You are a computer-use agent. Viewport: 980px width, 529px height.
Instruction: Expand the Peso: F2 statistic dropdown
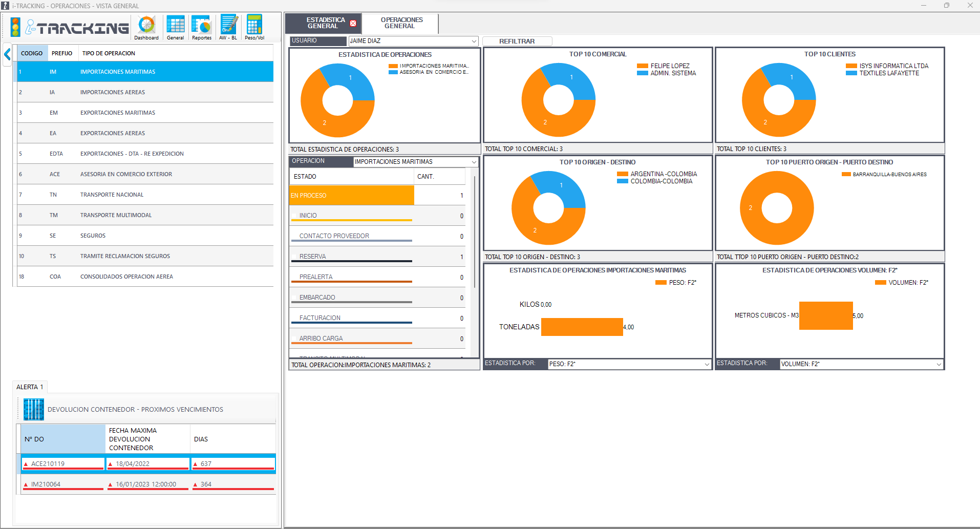click(x=707, y=364)
